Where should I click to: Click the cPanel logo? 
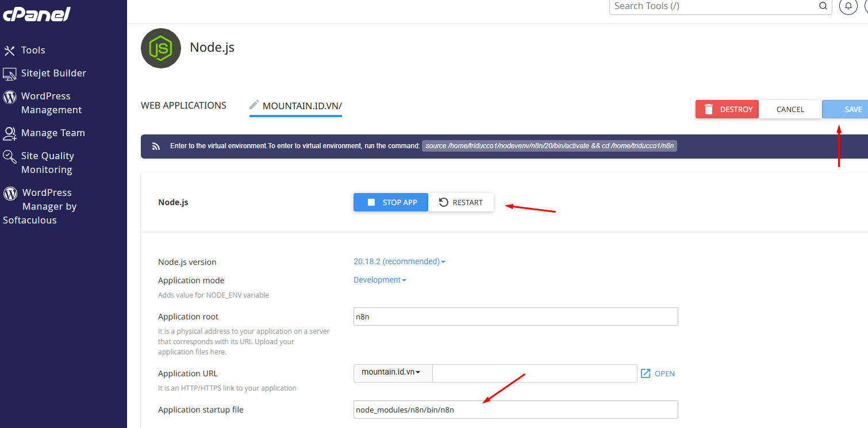[36, 13]
